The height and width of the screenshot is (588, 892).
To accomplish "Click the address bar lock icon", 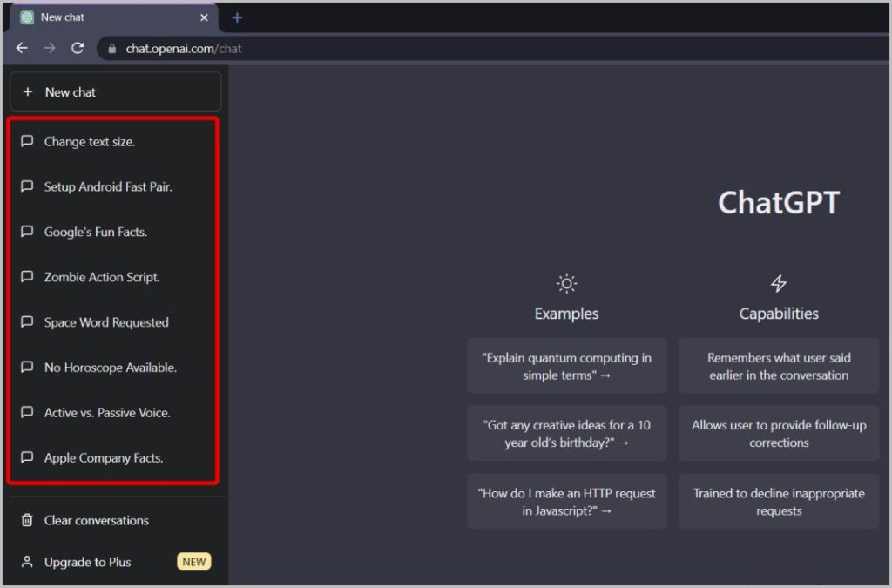I will (x=112, y=49).
